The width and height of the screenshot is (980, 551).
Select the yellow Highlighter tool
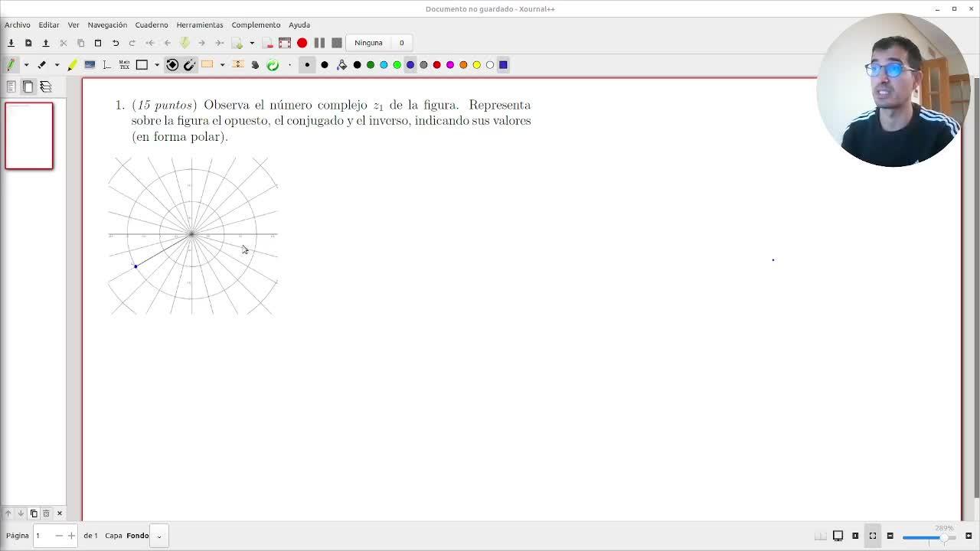coord(73,65)
